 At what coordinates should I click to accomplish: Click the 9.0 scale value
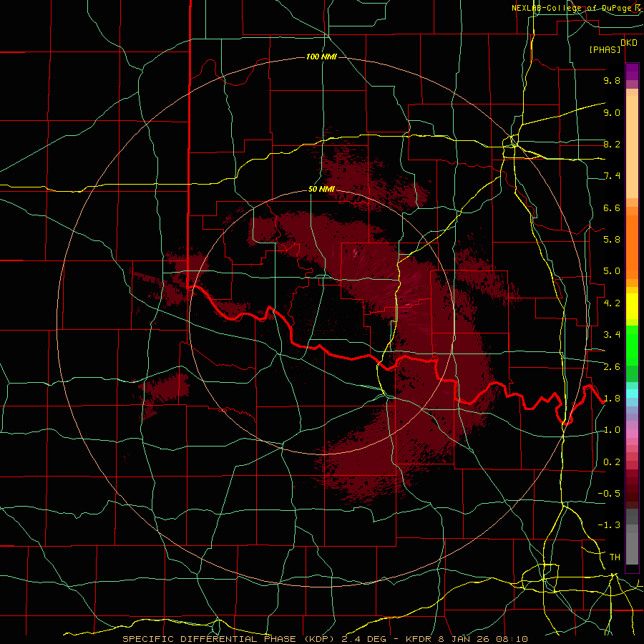612,112
